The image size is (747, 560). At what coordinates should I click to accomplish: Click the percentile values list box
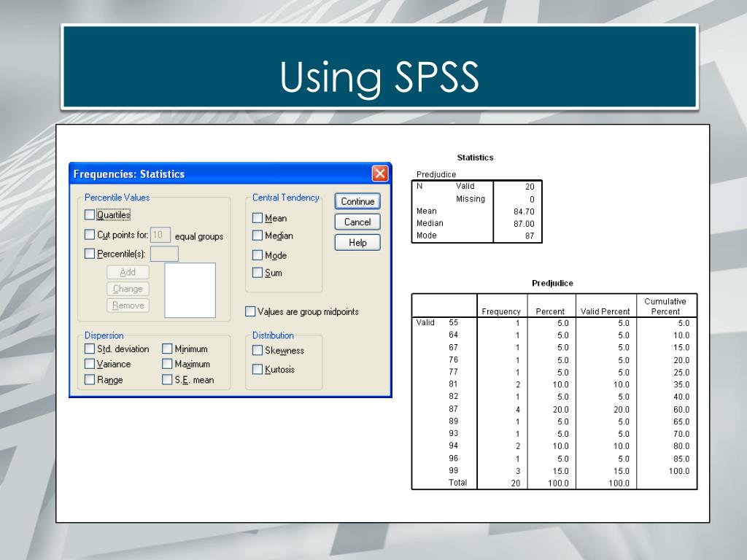pyautogui.click(x=190, y=290)
